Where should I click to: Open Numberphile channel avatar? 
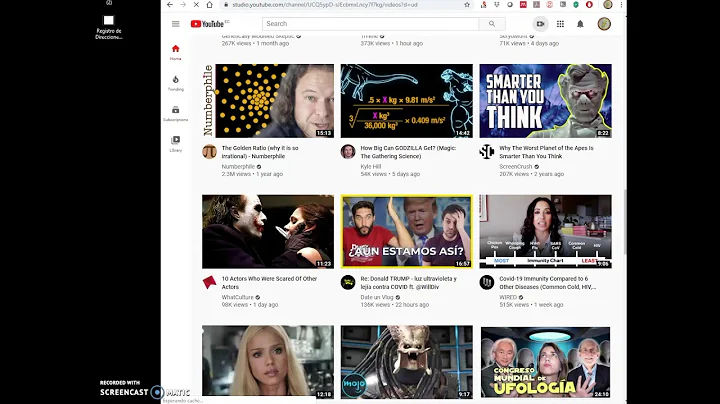coord(209,151)
